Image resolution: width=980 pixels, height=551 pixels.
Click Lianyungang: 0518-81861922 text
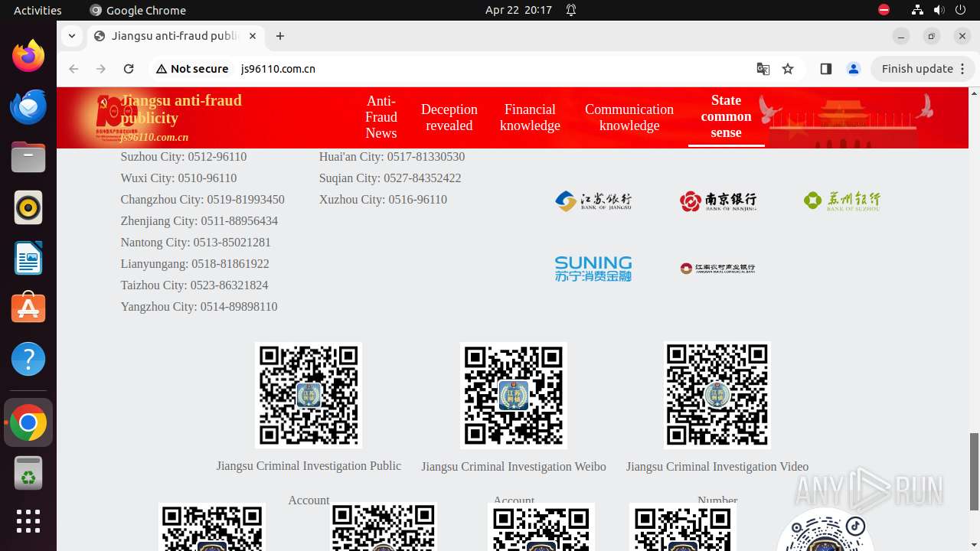194,264
